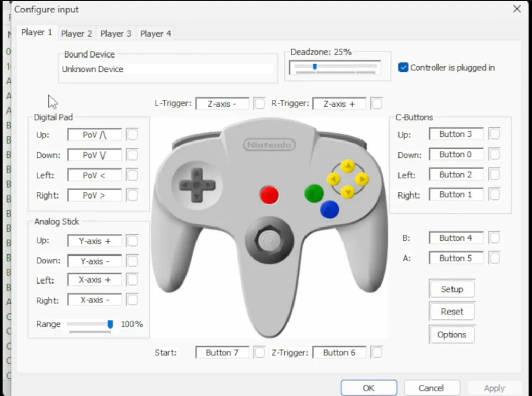Click the blue A button on the controller

[329, 209]
